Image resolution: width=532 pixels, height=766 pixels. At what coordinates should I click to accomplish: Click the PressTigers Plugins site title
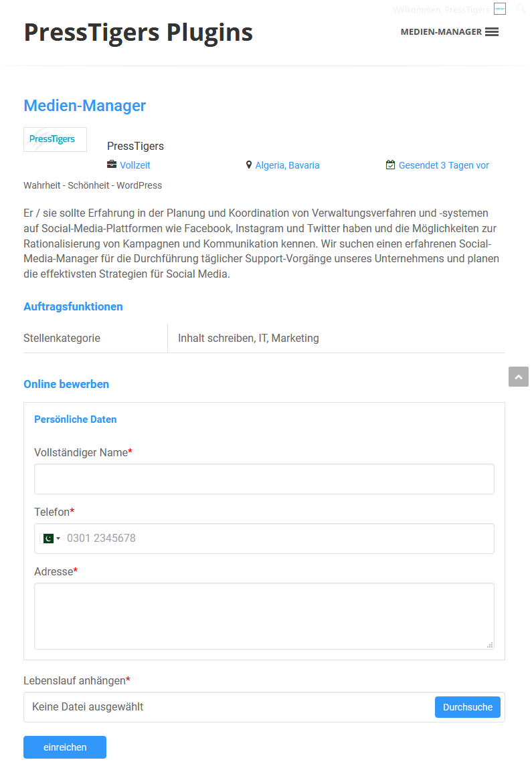139,32
